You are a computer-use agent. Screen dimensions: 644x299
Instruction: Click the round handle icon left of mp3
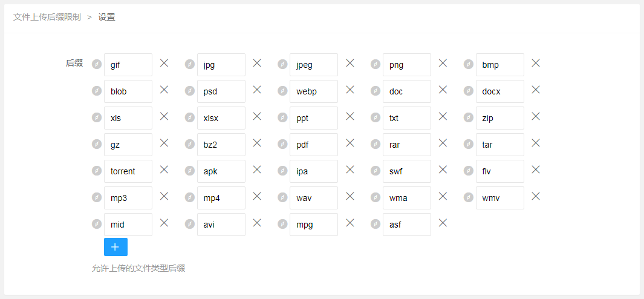click(x=97, y=197)
